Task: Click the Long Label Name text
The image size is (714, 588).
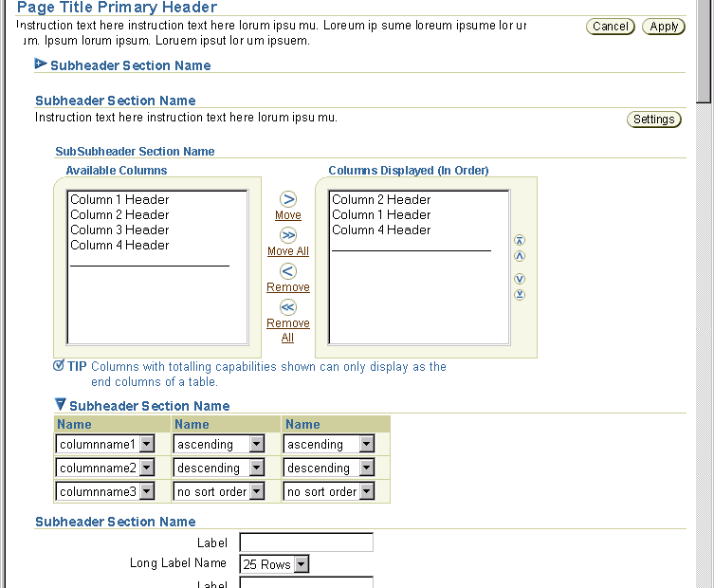Action: 178,563
